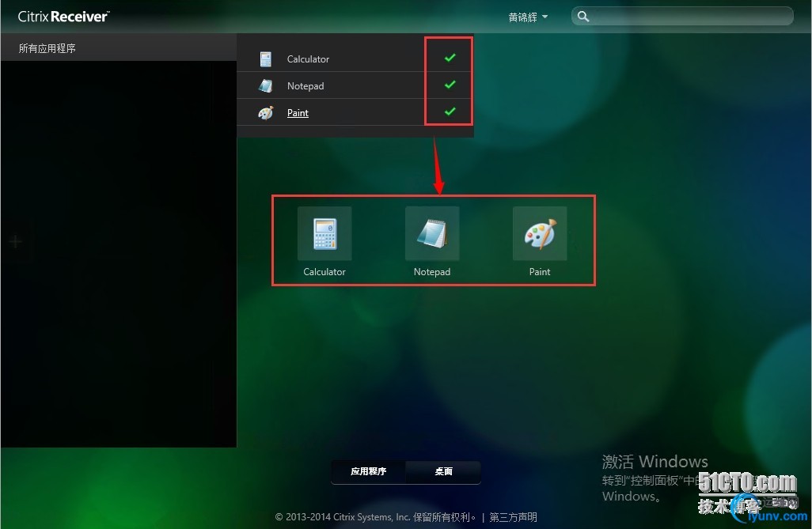The height and width of the screenshot is (529, 812).
Task: Click the Paint underlined link in list
Action: click(x=298, y=113)
